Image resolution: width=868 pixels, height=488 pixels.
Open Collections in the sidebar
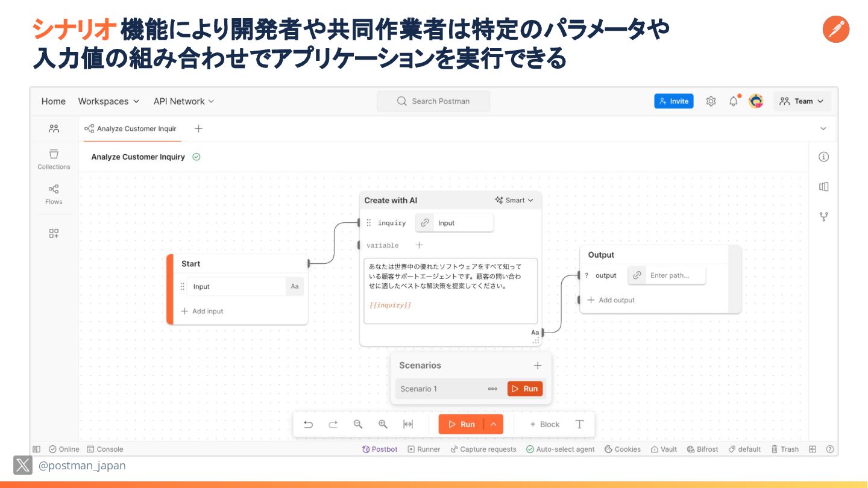point(54,160)
